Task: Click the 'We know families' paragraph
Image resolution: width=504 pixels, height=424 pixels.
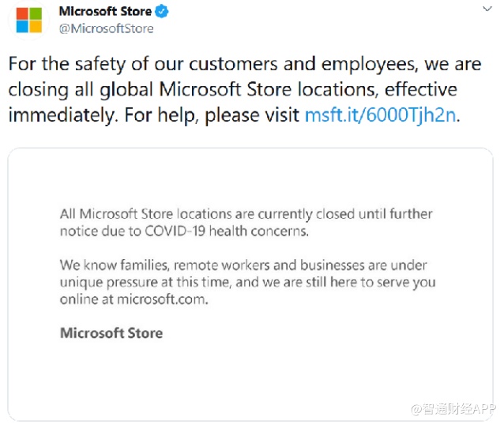Action: point(247,282)
